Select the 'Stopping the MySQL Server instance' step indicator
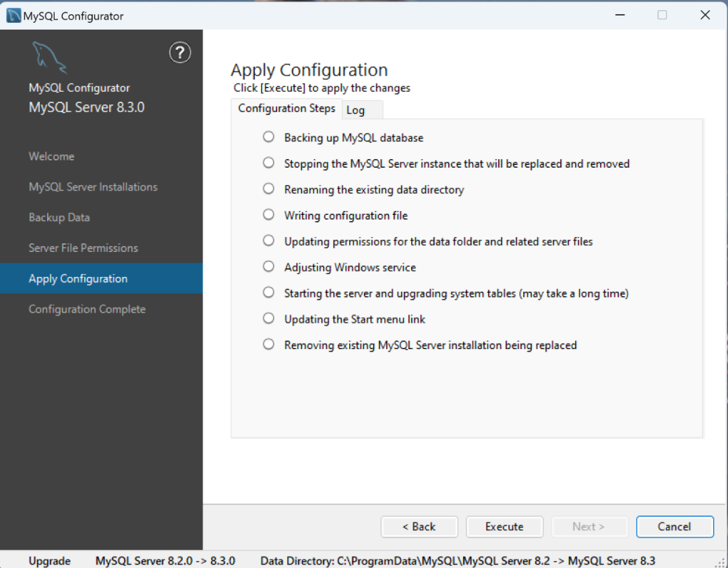 (268, 163)
